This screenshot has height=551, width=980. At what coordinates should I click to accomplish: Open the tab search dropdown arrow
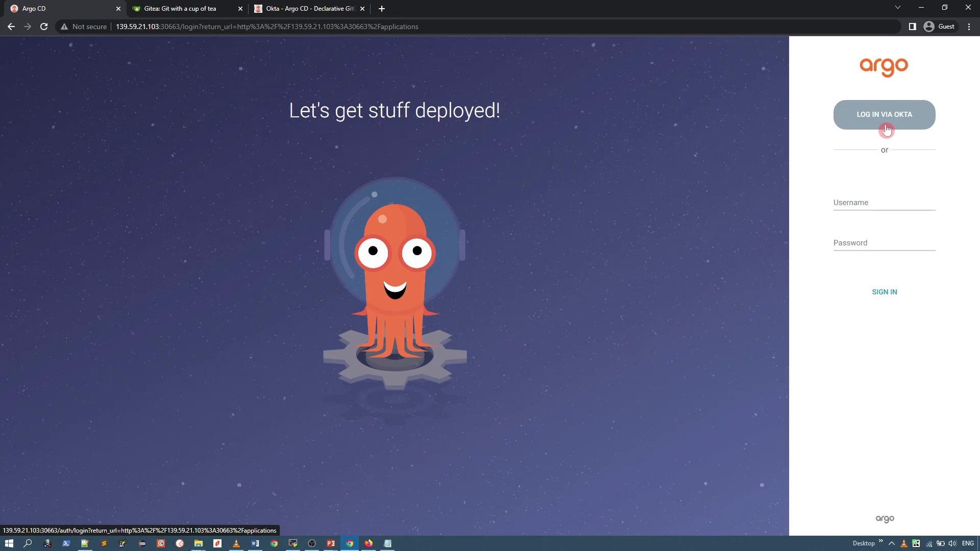coord(897,7)
